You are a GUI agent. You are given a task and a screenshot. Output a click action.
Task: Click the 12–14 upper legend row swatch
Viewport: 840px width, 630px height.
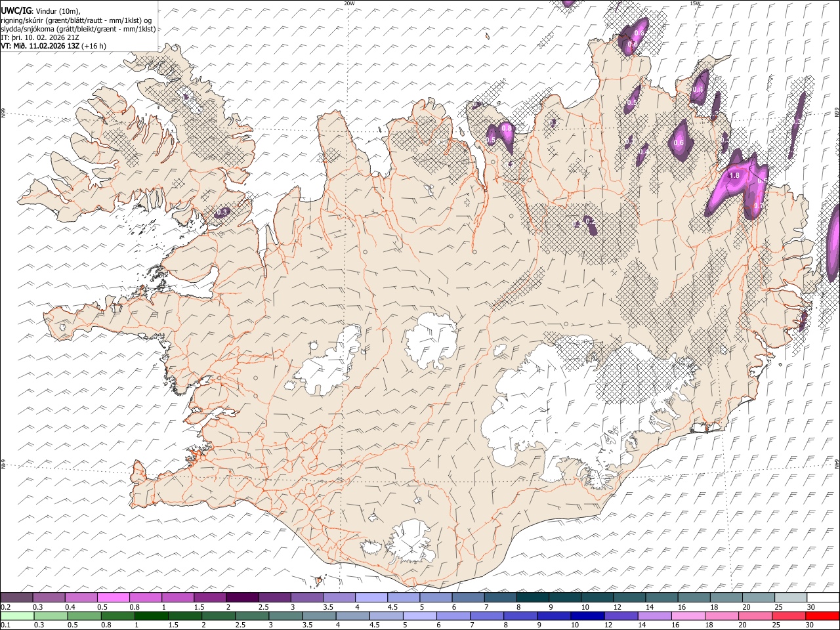(629, 597)
